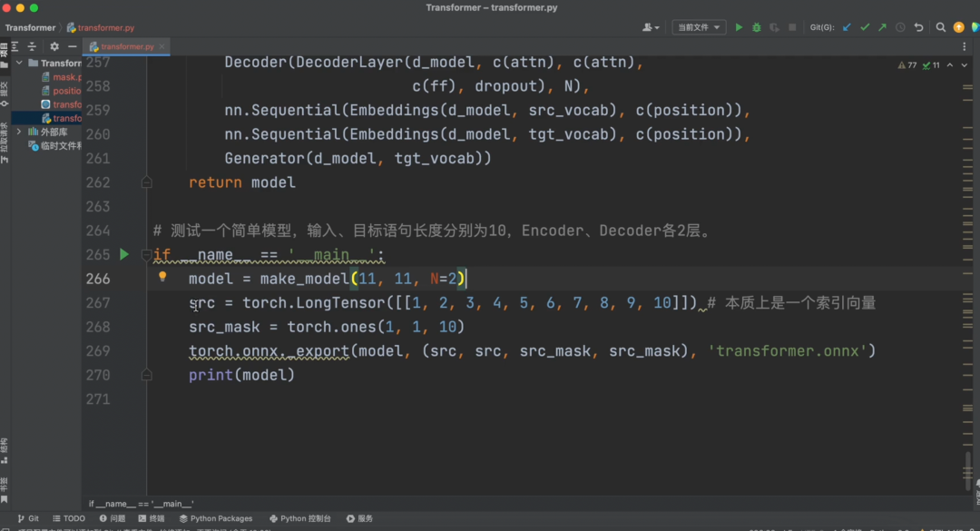Open project panel settings gear
Image resolution: width=980 pixels, height=531 pixels.
54,46
